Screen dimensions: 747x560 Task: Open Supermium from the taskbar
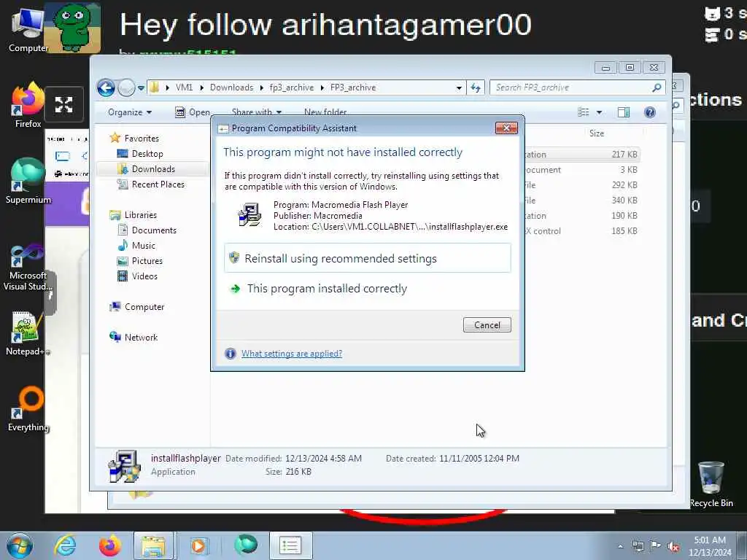point(245,545)
